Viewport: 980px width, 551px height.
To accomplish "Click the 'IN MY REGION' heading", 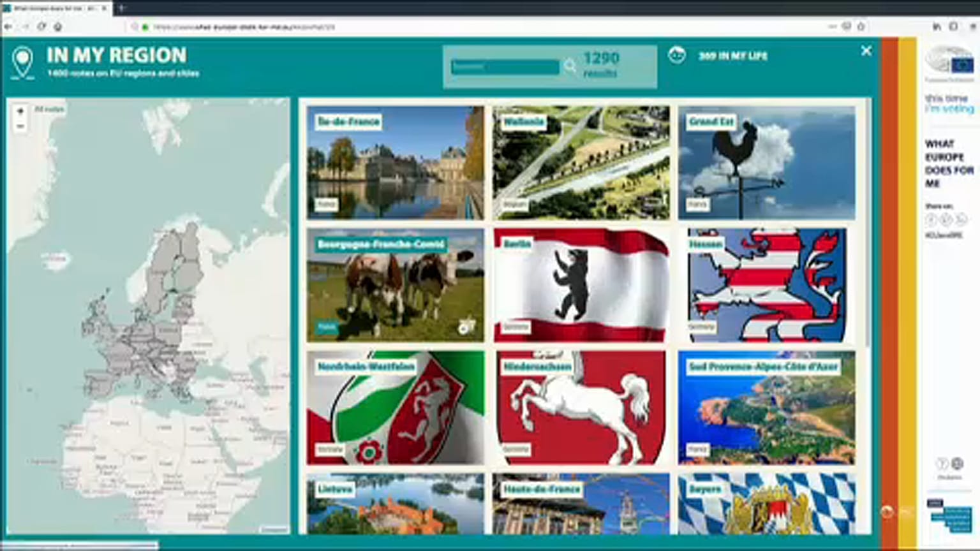I will tap(116, 55).
